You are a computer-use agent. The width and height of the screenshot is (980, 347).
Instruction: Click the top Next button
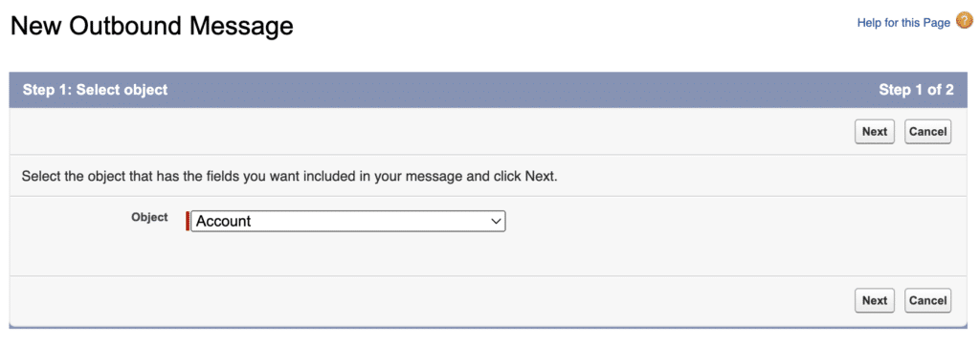(x=875, y=132)
